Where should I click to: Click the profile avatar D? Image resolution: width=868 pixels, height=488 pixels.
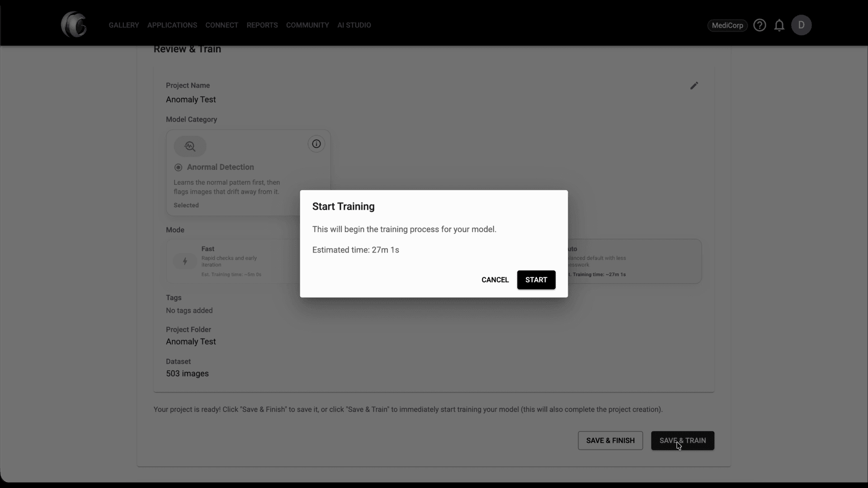[802, 25]
